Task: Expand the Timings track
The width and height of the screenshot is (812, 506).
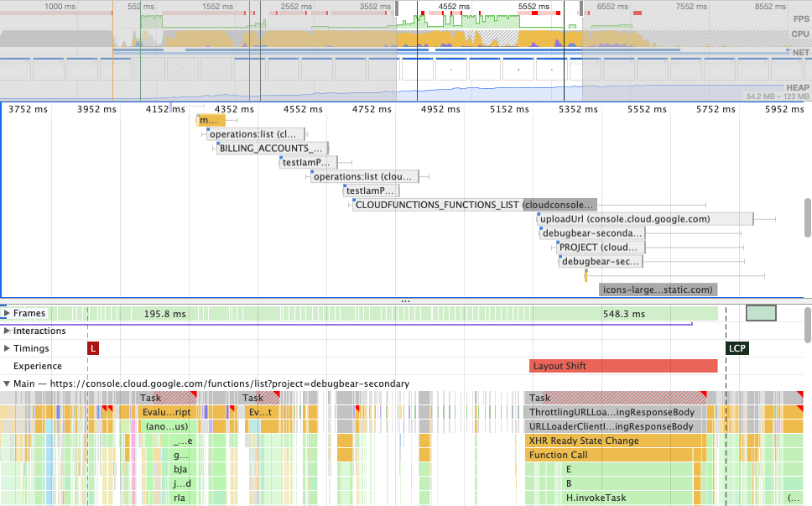Action: tap(7, 348)
